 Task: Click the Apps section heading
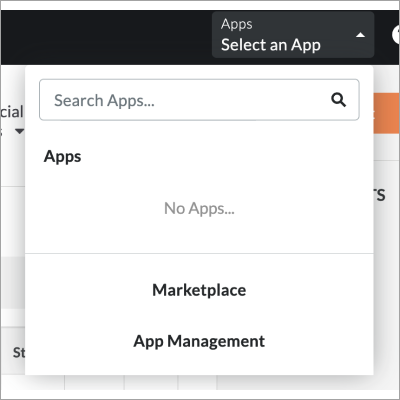pos(62,156)
